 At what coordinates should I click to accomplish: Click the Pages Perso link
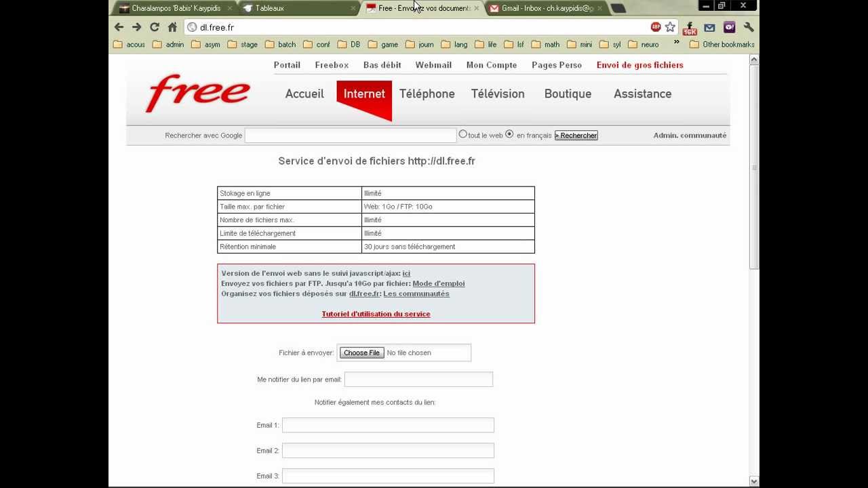pyautogui.click(x=557, y=65)
